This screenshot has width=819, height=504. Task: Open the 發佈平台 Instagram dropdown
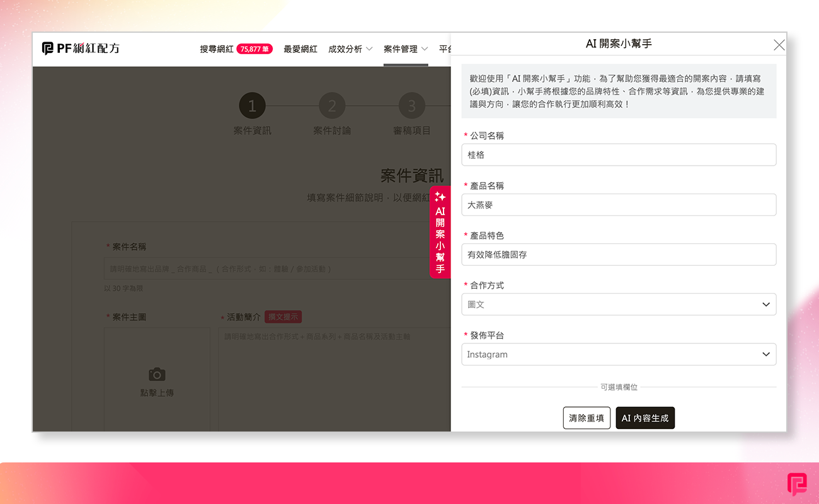tap(619, 354)
